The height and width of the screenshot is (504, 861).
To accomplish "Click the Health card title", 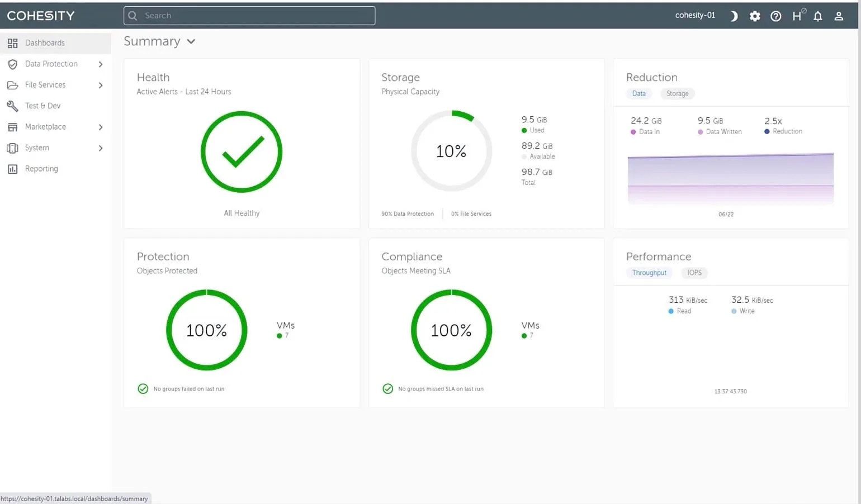I will pyautogui.click(x=153, y=78).
